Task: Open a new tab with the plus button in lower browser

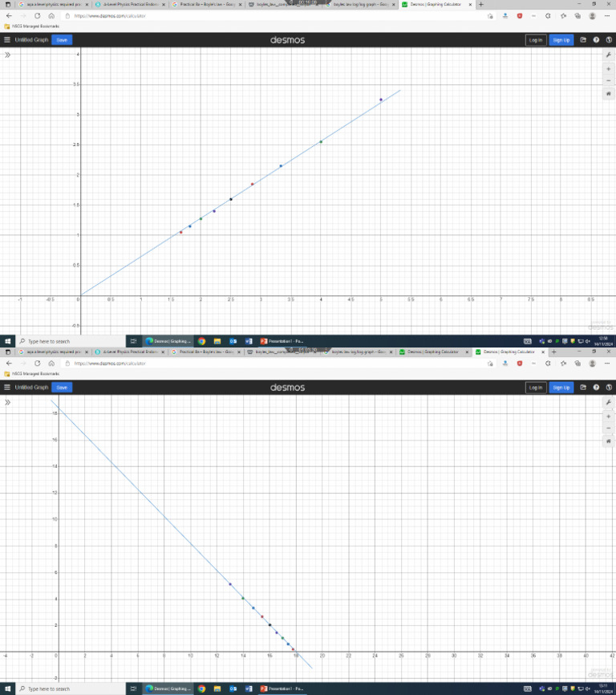Action: (x=554, y=352)
